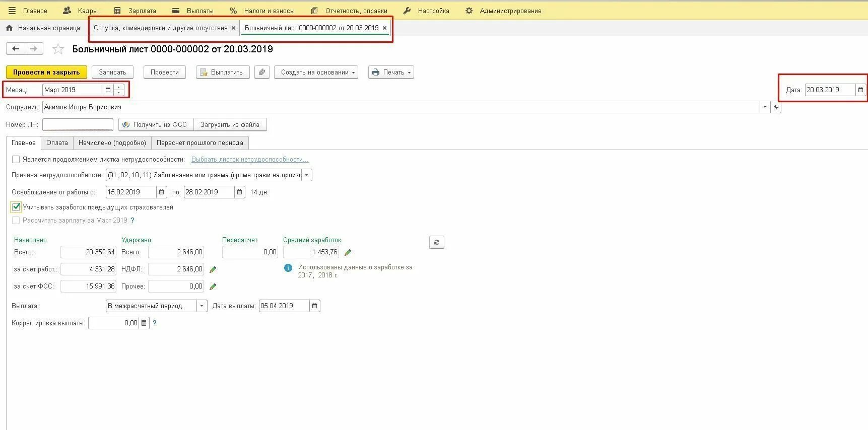Open Кадры menu
This screenshot has width=868, height=430.
[80, 11]
